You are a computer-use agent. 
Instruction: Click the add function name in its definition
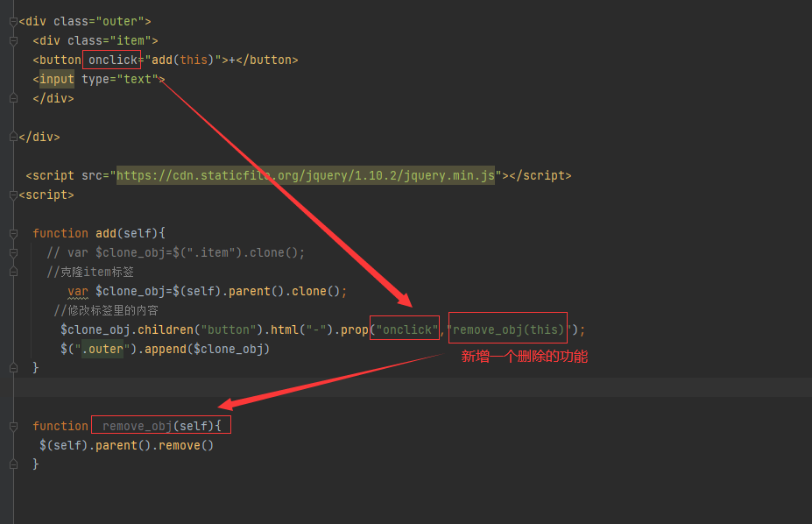coord(106,233)
